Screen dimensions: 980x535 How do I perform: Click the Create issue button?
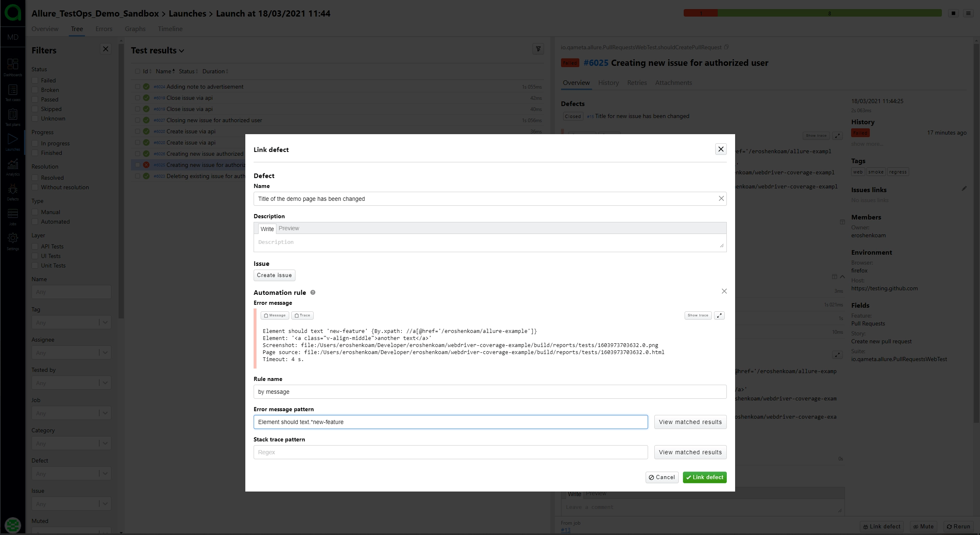[274, 275]
